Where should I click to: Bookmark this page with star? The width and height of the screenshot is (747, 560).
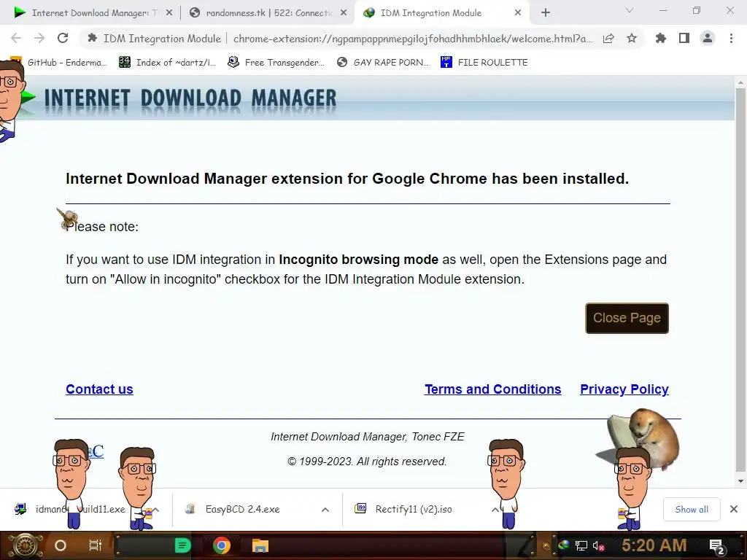pos(632,38)
